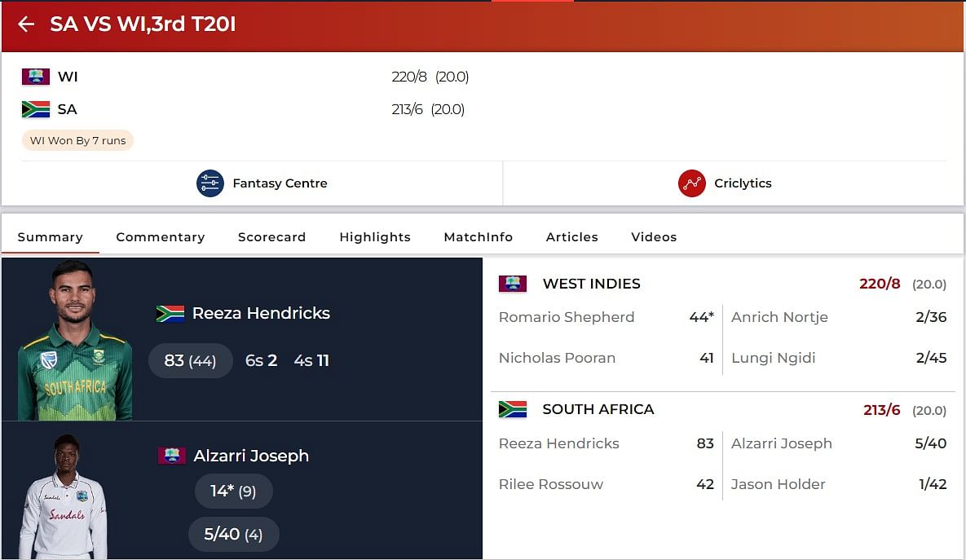The width and height of the screenshot is (966, 560).
Task: Switch to the Commentary tab
Action: point(160,237)
